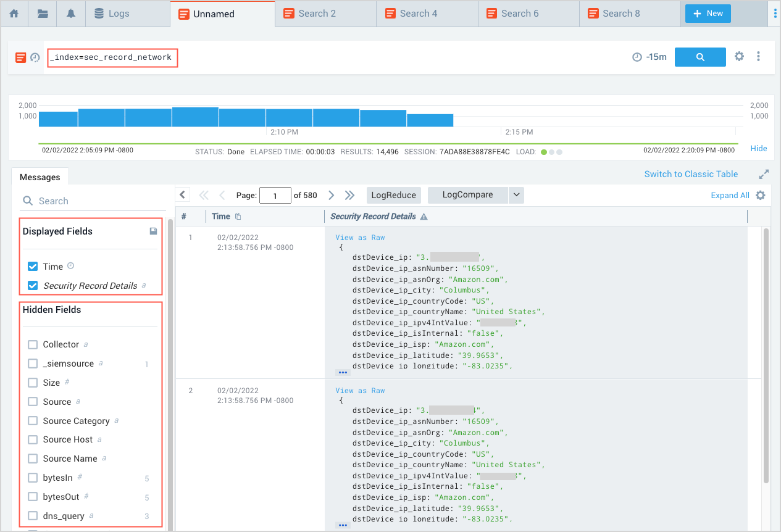This screenshot has width=781, height=532.
Task: Check the Source Category field
Action: click(x=33, y=421)
